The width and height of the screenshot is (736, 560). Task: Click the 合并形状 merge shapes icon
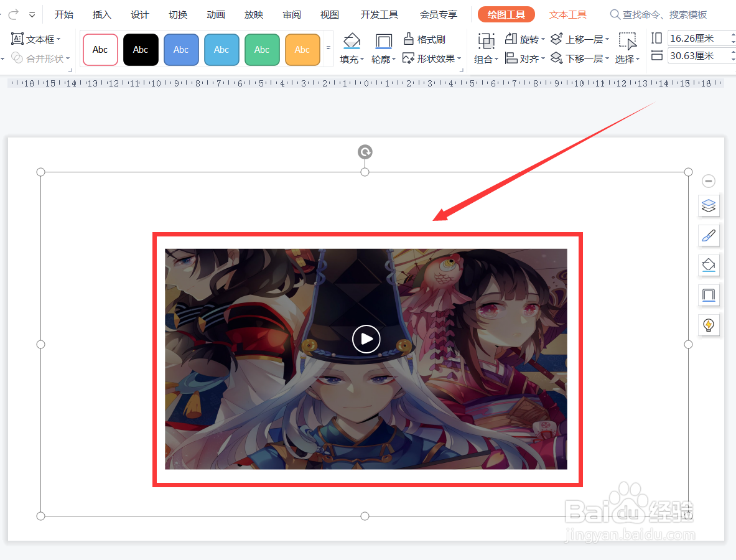[17, 58]
